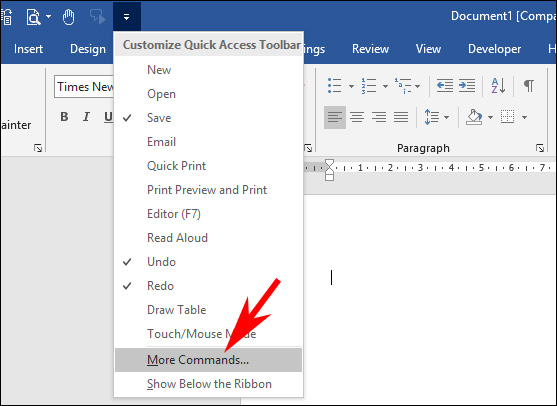Open the Print Preview icon dropdown arrow
This screenshot has width=557, height=406.
49,16
